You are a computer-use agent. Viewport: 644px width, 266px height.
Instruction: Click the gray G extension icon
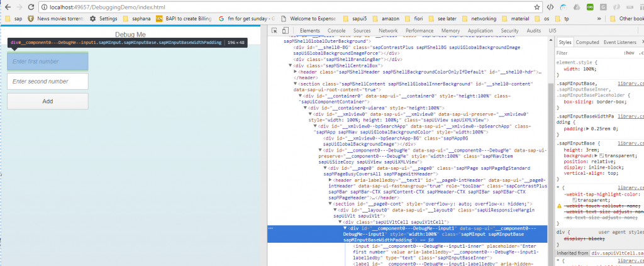[603, 7]
